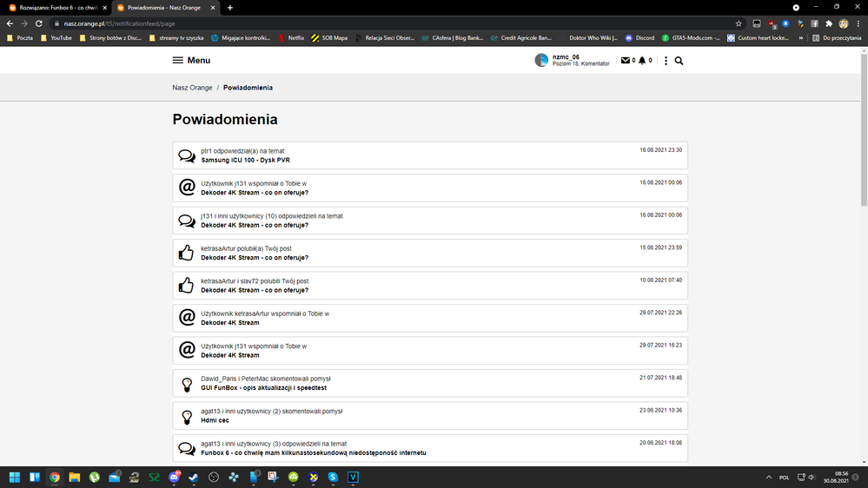This screenshot has height=488, width=868.
Task: Click the blue bookmark extension icon
Action: pyautogui.click(x=785, y=23)
